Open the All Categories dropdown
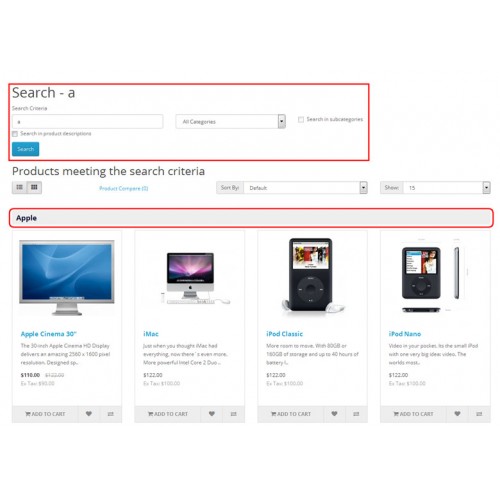 pos(230,122)
